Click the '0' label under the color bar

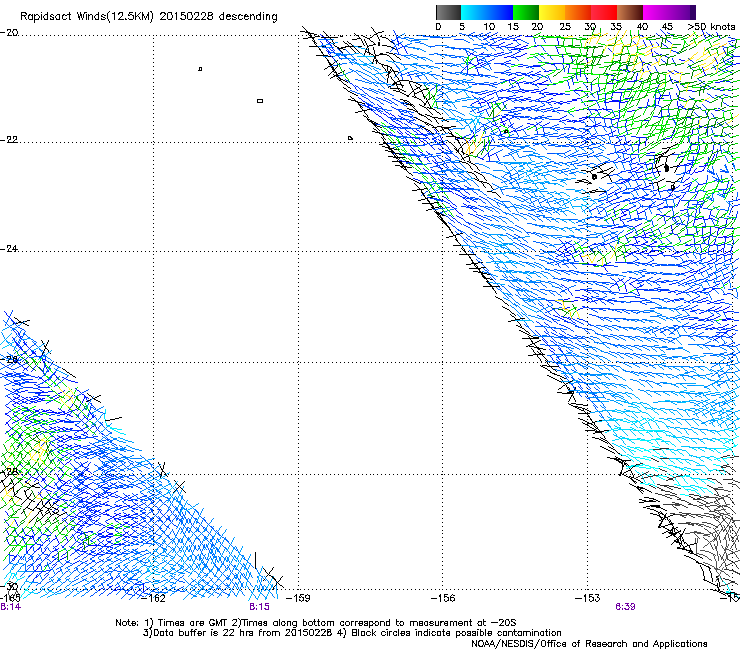click(438, 27)
